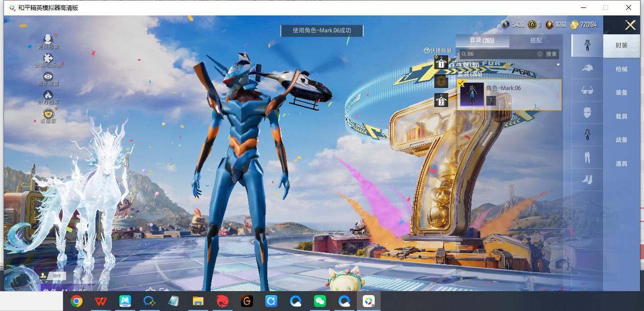This screenshot has width=644, height=311.
Task: Open the 枪械 firearms menu
Action: pos(621,69)
